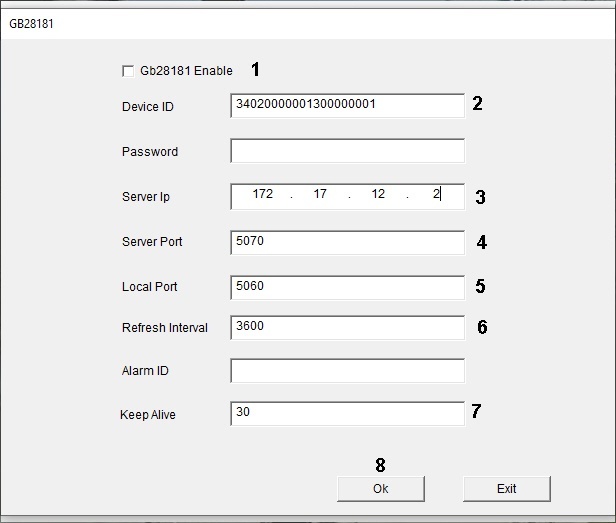Click the Device ID label
The width and height of the screenshot is (616, 523).
click(x=148, y=107)
